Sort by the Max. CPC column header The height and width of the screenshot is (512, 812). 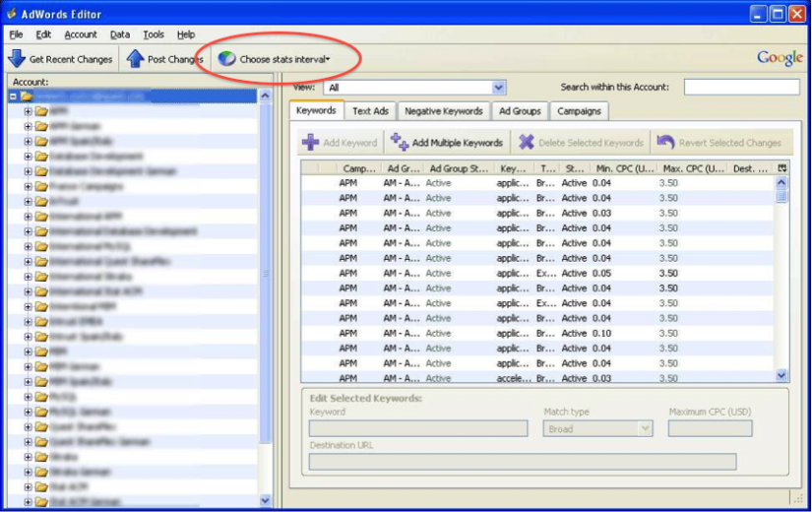[693, 168]
